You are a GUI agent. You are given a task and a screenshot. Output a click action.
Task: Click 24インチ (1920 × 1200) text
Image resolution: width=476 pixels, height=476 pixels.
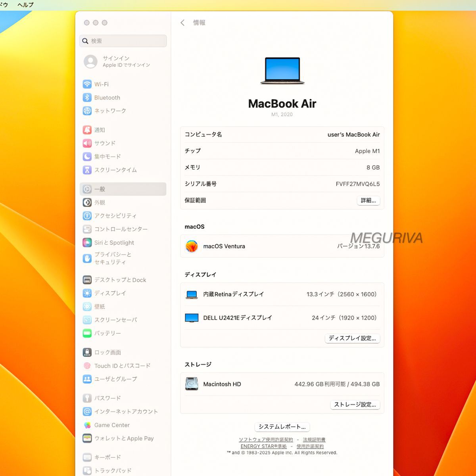click(x=344, y=318)
